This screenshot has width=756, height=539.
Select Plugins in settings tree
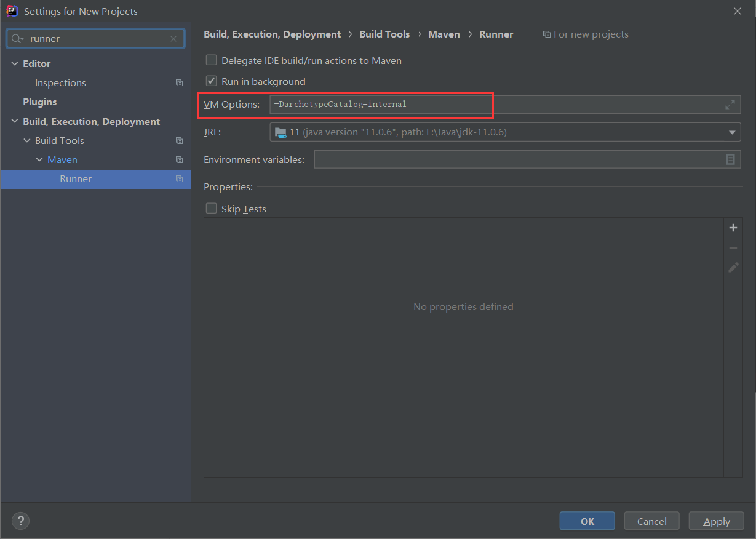40,102
